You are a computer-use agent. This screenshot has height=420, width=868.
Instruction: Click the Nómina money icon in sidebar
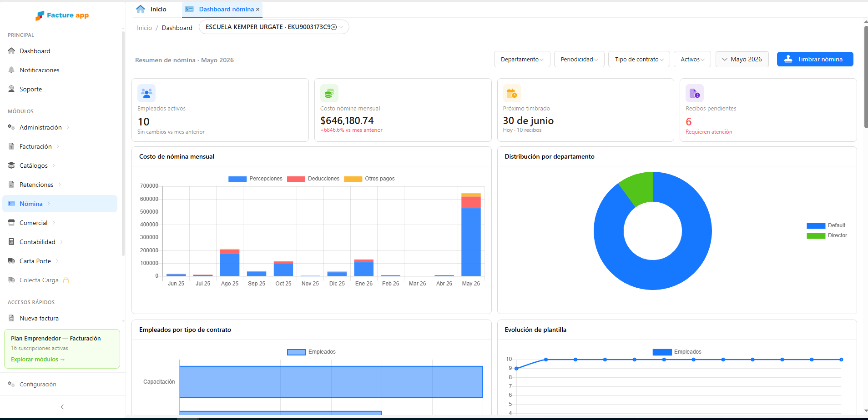coord(11,204)
